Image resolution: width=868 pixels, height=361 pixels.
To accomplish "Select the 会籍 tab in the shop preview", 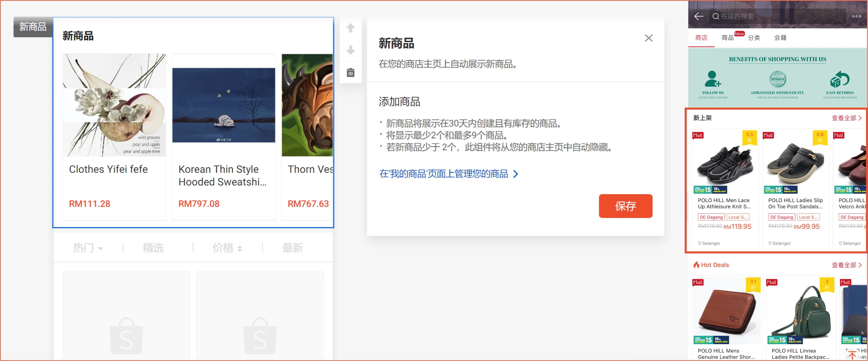I will click(x=781, y=38).
